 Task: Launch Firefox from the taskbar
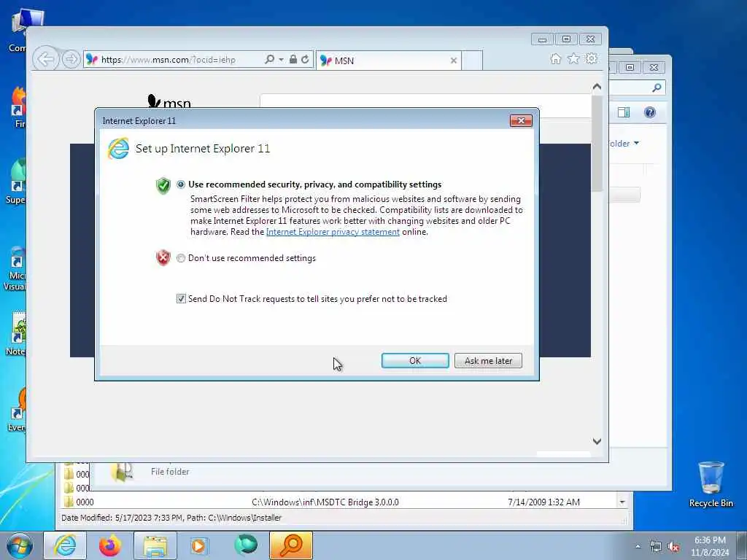pyautogui.click(x=110, y=545)
